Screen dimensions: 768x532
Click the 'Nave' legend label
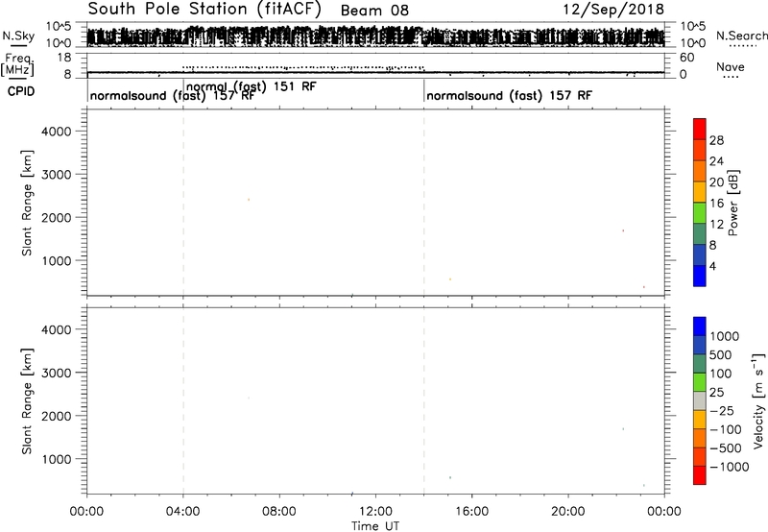click(731, 67)
